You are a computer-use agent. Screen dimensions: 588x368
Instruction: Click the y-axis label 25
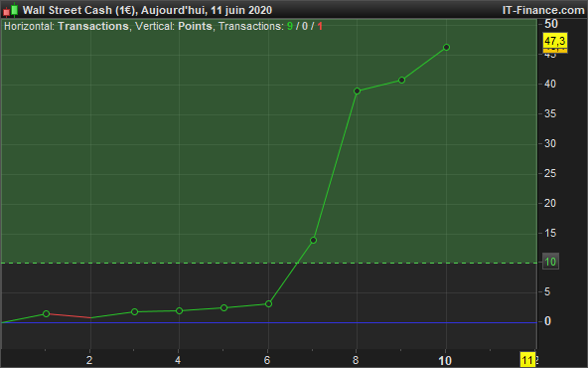550,173
